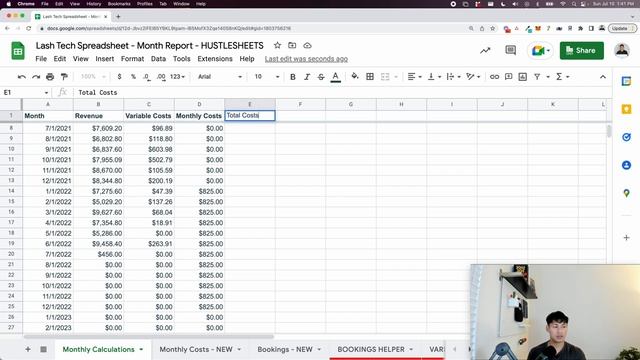
Task: Click the green Share button
Action: click(x=582, y=51)
